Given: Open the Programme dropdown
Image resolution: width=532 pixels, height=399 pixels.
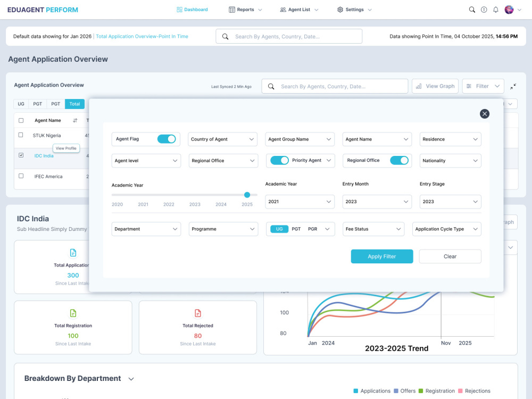Looking at the screenshot, I should (223, 229).
